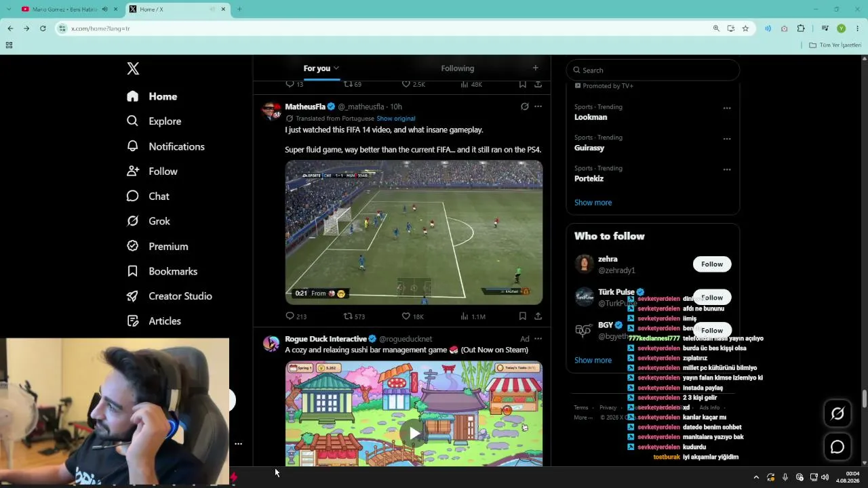Screen dimensions: 868x488
Task: Add a new timeline tab with plus icon
Action: pos(535,68)
